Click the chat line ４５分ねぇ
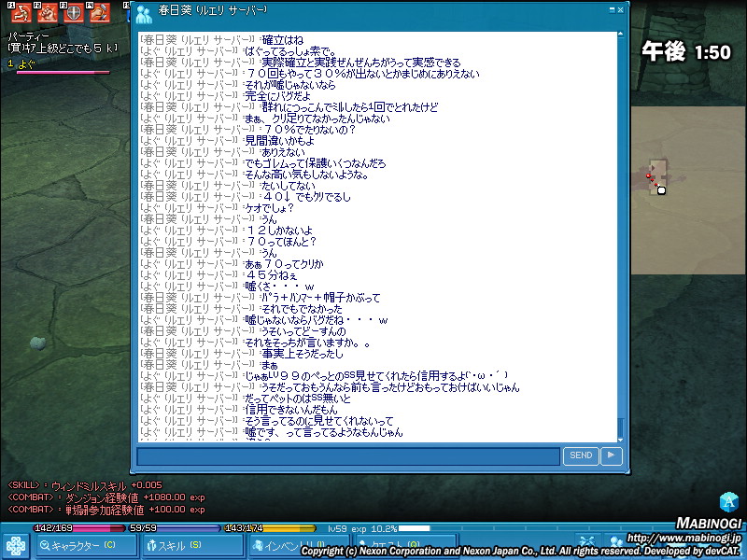Screen dimensions: 747x560 pos(271,275)
